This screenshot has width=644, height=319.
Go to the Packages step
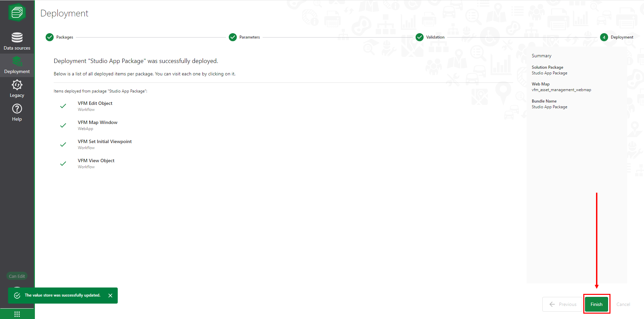[50, 37]
